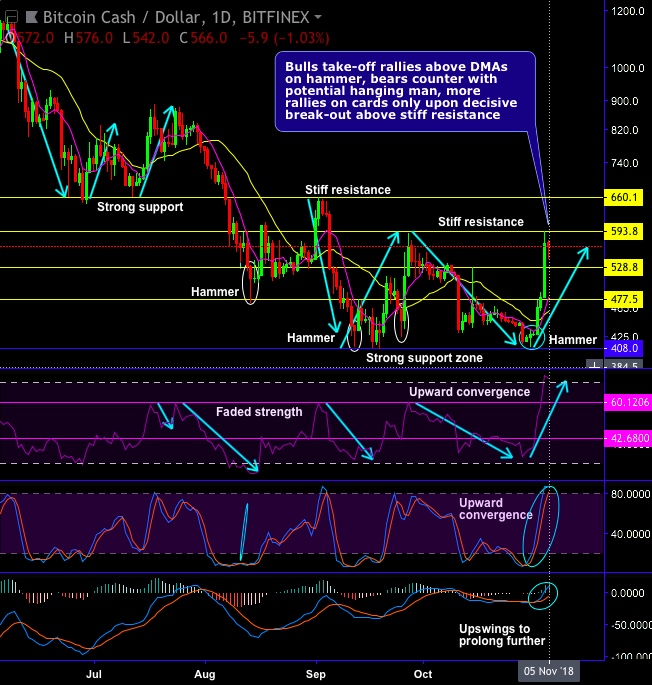652x685 pixels.
Task: Click the high value H576.0 in legend
Action: point(88,38)
